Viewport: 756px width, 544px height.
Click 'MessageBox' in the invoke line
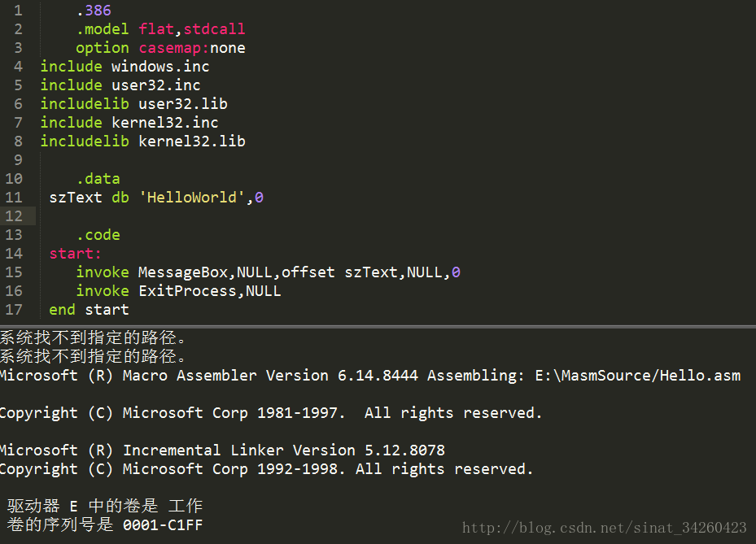(182, 272)
